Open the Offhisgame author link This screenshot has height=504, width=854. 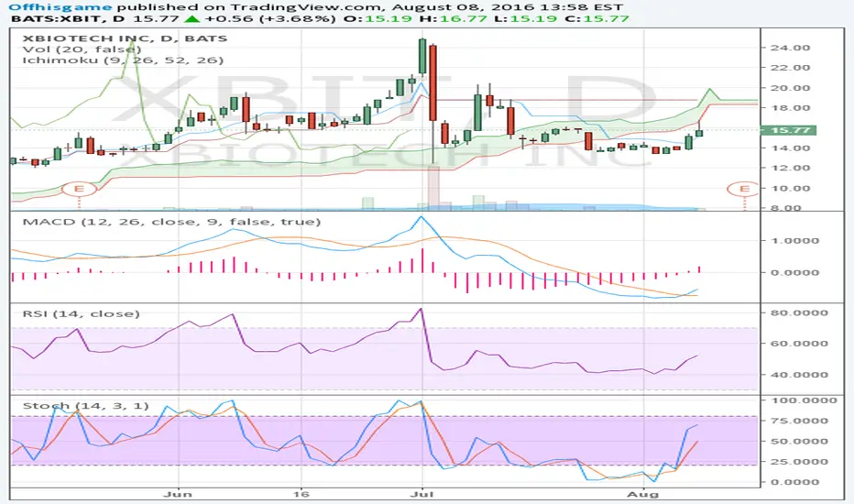(60, 7)
